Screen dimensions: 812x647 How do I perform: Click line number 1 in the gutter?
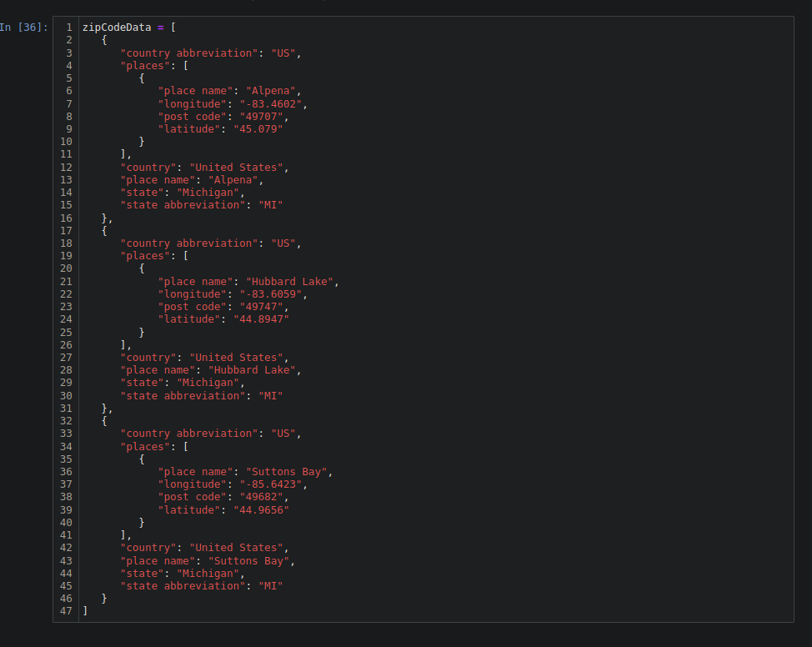pos(68,28)
